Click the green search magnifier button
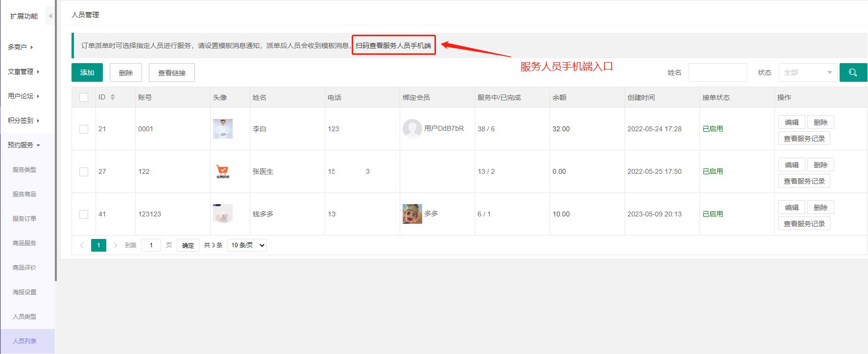The height and width of the screenshot is (354, 868). [x=853, y=72]
